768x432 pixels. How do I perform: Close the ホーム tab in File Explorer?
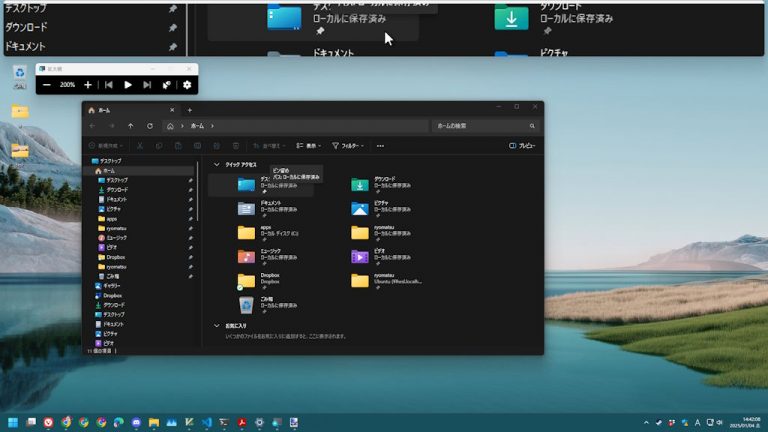coord(172,110)
